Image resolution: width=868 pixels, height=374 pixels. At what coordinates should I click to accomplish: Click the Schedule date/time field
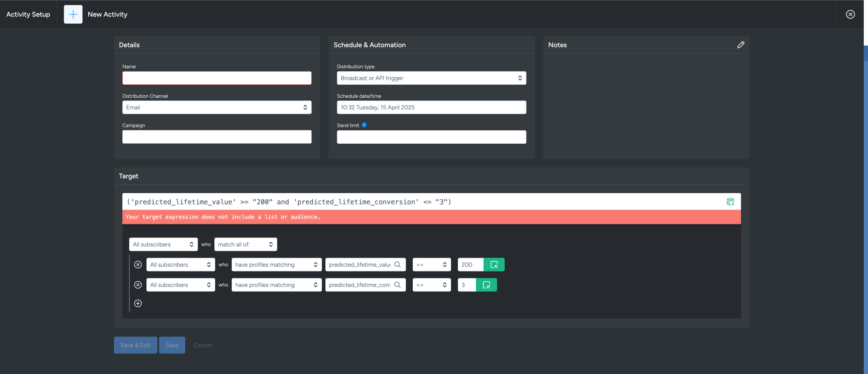431,108
